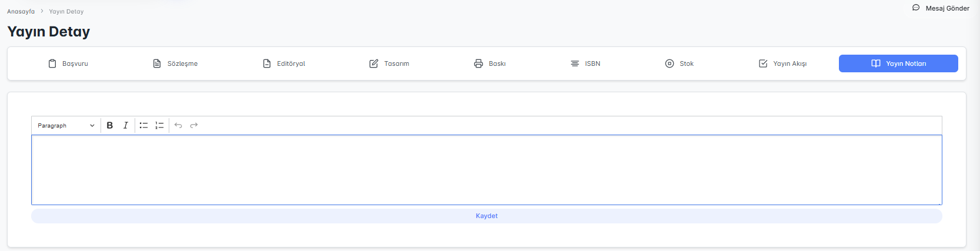This screenshot has width=980, height=251.
Task: Click inside the notes text area
Action: click(x=486, y=170)
